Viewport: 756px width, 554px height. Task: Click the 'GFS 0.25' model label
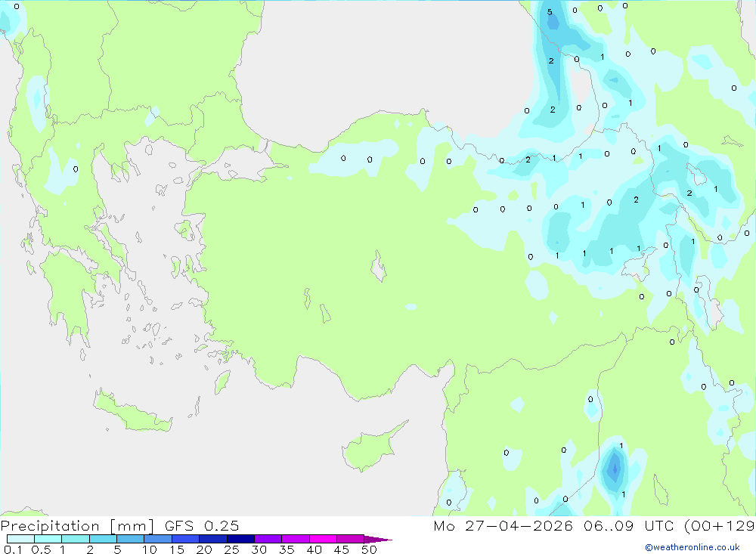coord(202,525)
